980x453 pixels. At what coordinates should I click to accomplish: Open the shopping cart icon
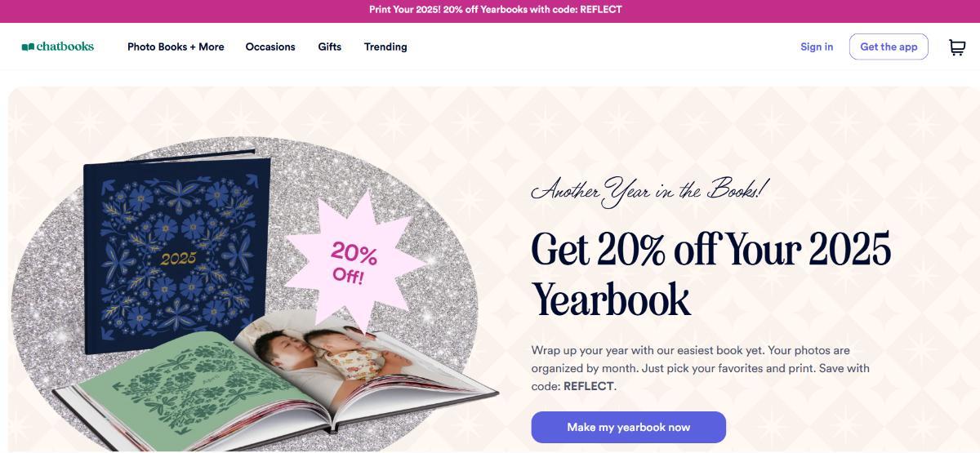(x=956, y=47)
